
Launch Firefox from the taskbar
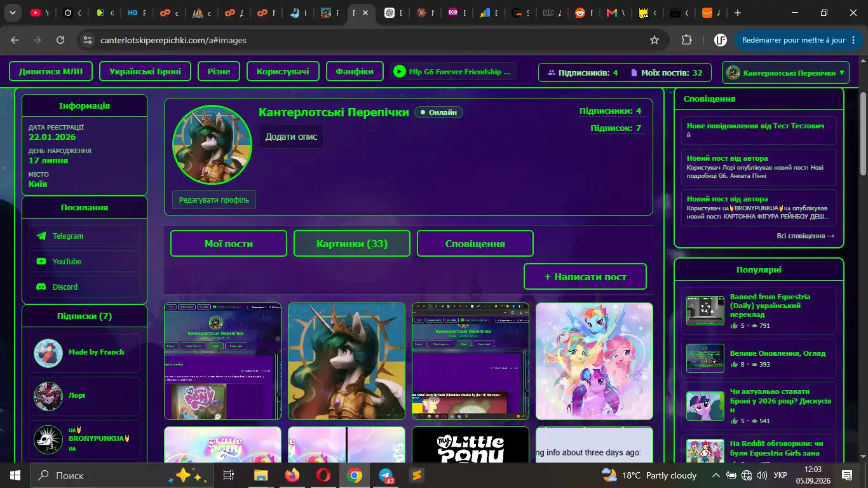tap(292, 475)
